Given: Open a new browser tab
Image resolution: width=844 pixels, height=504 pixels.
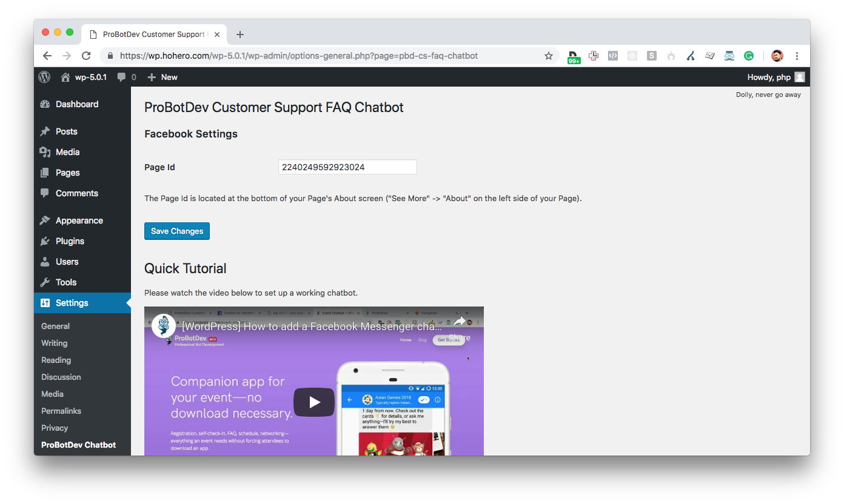Looking at the screenshot, I should pos(240,35).
